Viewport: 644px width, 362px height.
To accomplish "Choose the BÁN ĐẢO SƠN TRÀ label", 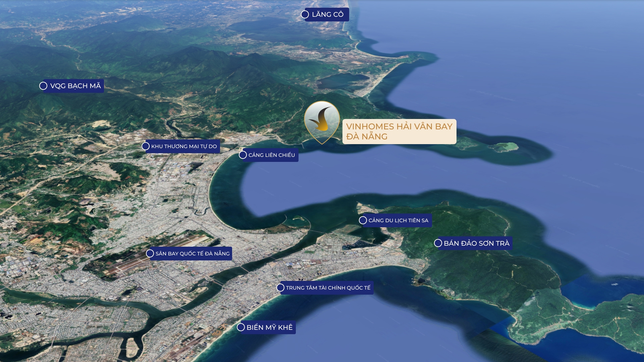I will pyautogui.click(x=476, y=243).
